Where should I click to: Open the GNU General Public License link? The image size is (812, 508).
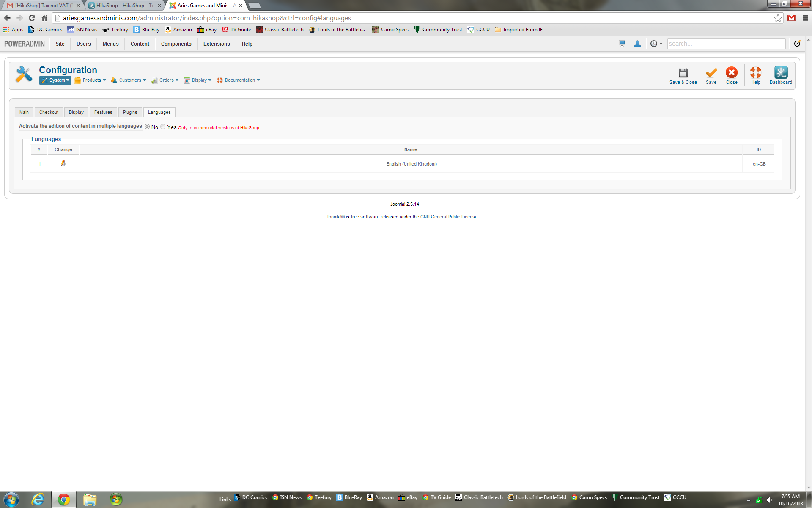[x=449, y=217]
